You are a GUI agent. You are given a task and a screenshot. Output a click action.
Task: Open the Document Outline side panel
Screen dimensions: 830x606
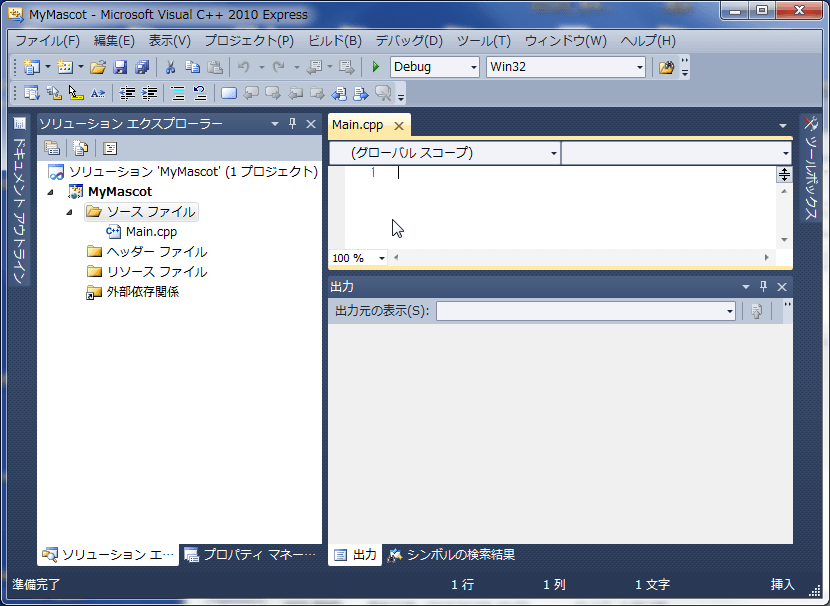[x=19, y=200]
